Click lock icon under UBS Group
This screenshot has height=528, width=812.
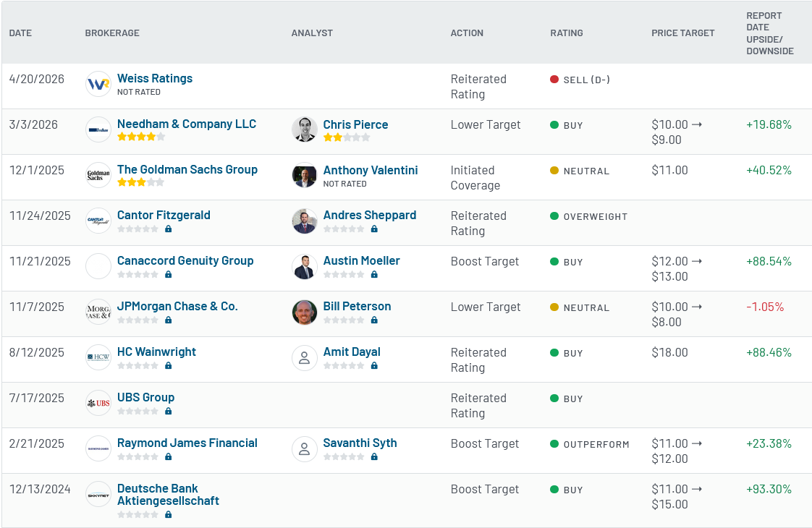pos(169,411)
